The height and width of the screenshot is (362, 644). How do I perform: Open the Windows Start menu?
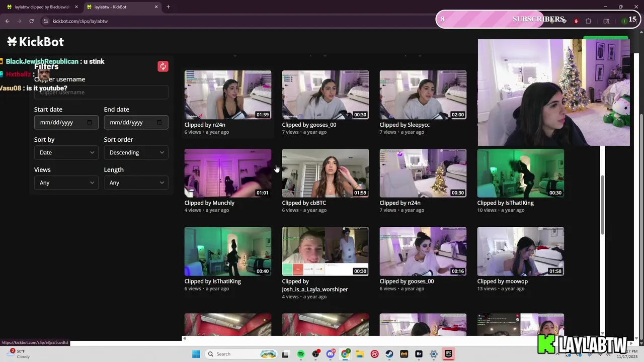coord(196,354)
